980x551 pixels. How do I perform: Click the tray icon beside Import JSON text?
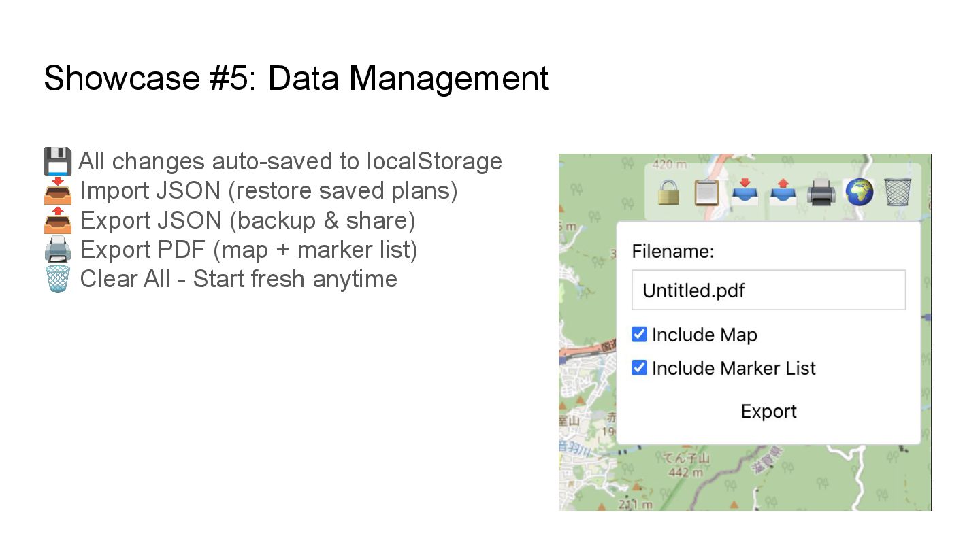[58, 191]
